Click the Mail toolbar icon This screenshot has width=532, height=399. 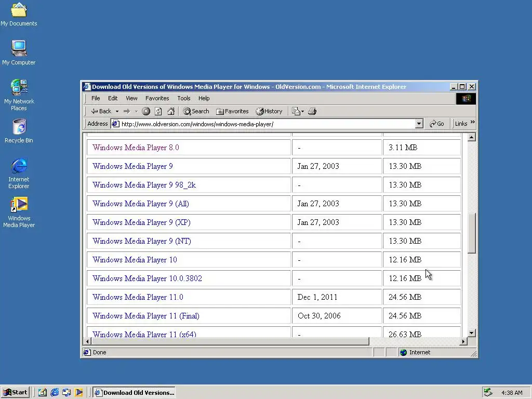click(x=296, y=111)
